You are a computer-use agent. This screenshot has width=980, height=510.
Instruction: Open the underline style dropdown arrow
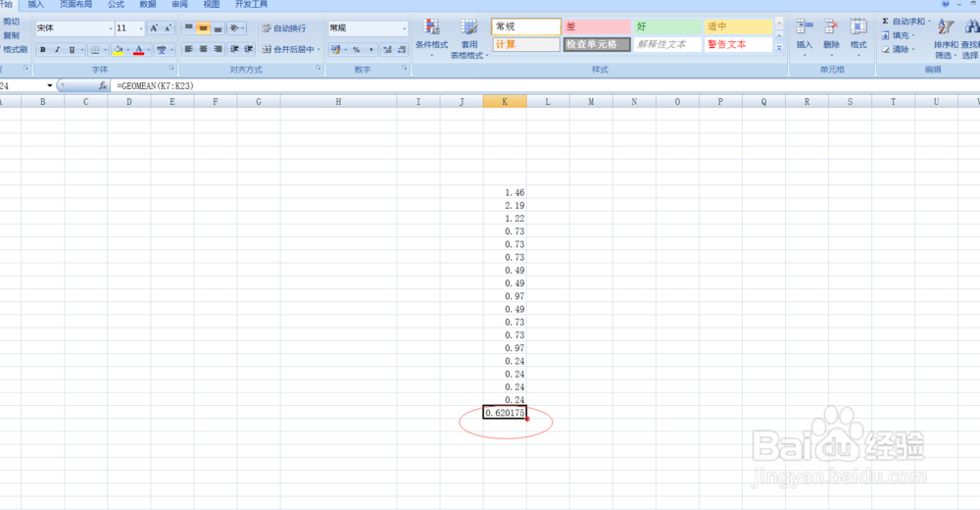pyautogui.click(x=82, y=49)
